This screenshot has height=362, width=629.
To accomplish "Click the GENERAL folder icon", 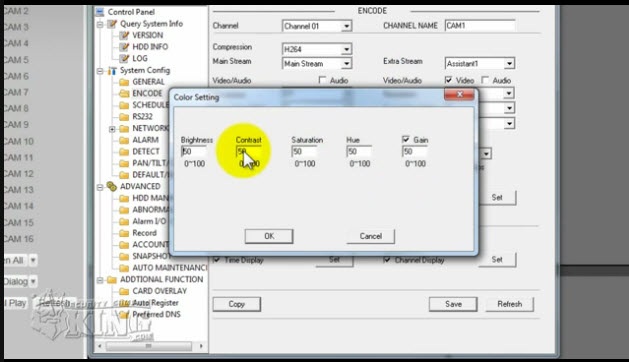I will 124,82.
